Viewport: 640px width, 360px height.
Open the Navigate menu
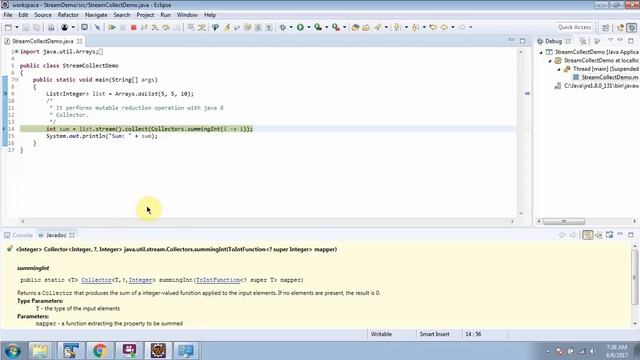pyautogui.click(x=96, y=15)
